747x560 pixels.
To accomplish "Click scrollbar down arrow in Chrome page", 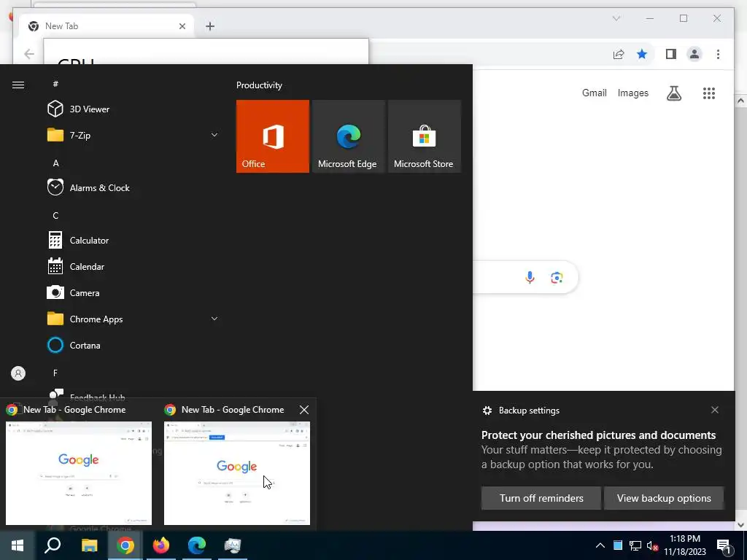I will click(740, 525).
